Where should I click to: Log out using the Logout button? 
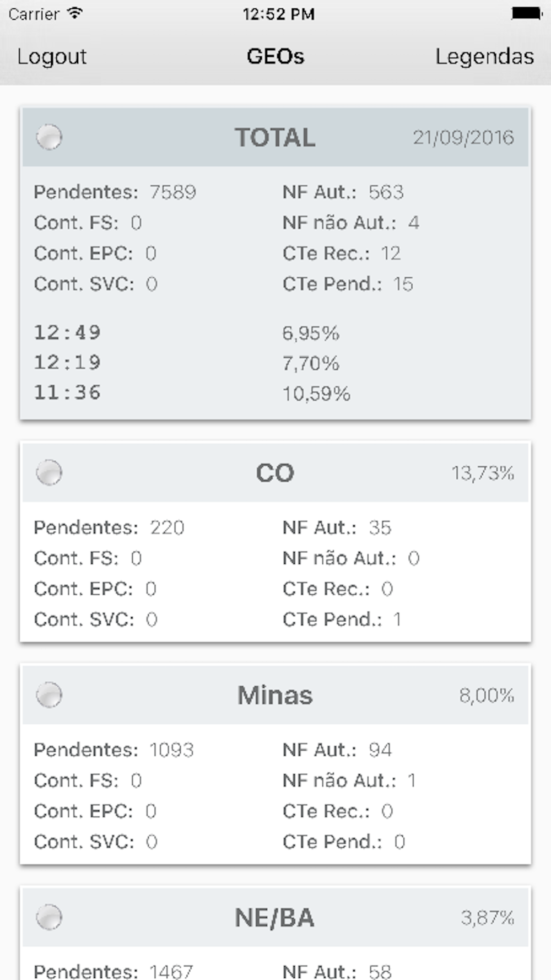tap(52, 56)
